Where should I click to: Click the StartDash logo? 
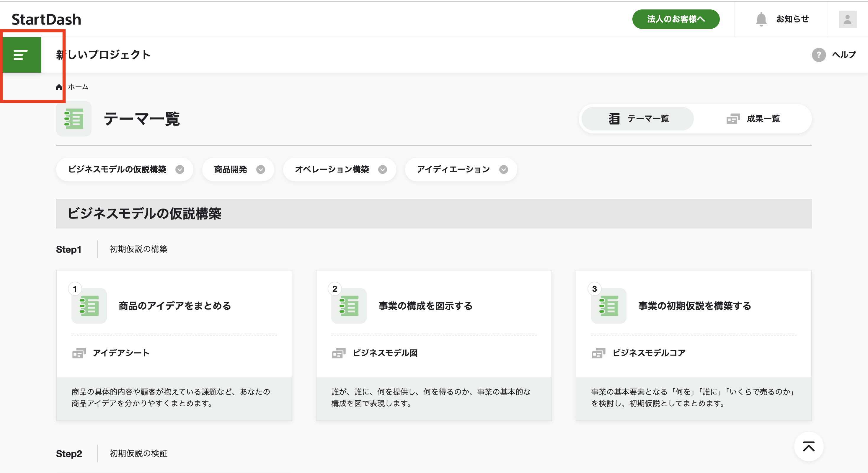47,19
